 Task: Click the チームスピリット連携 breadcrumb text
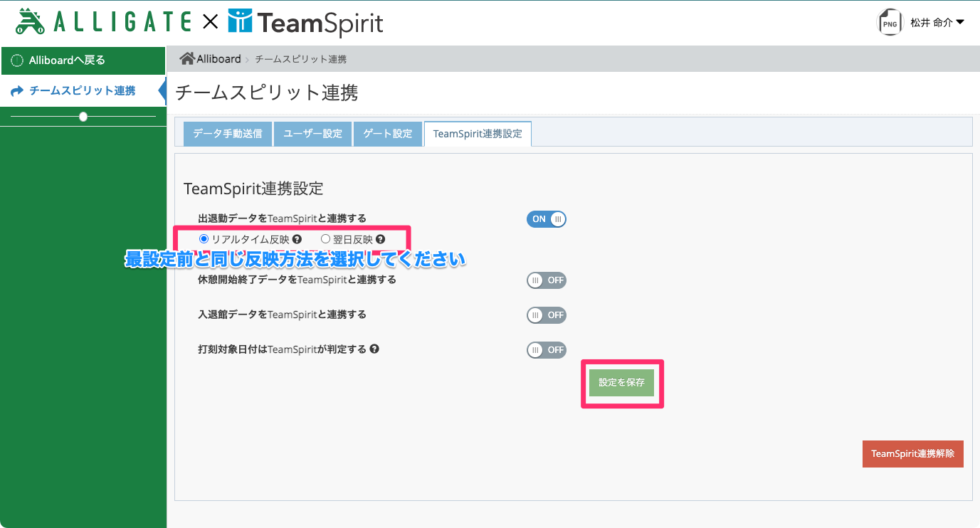[300, 59]
